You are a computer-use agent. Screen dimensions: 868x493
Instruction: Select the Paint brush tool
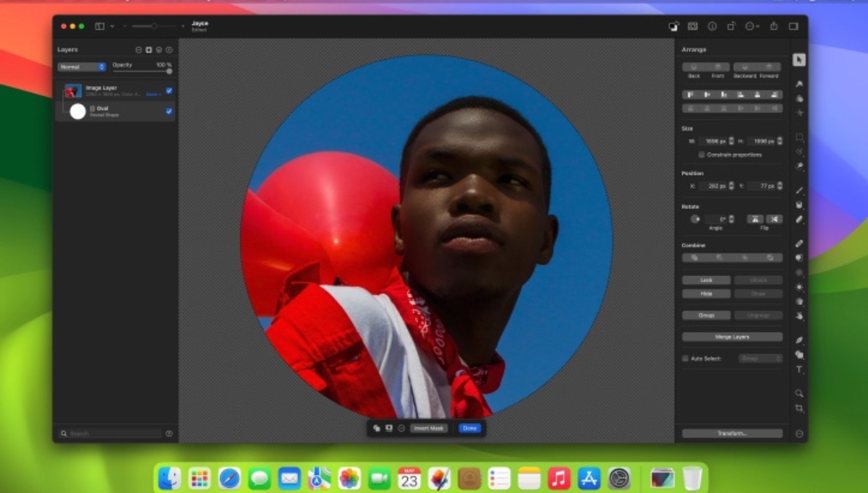[799, 190]
